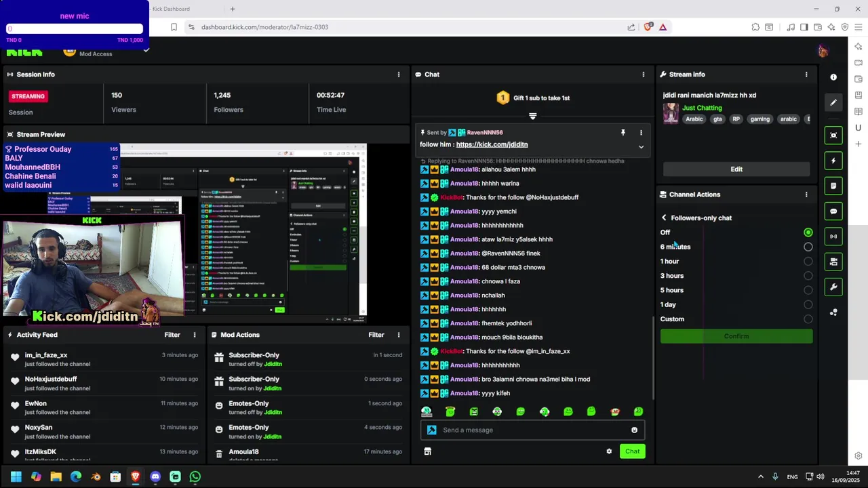Open the info icon in dashboard sidebar
The width and height of the screenshot is (868, 488).
point(833,77)
